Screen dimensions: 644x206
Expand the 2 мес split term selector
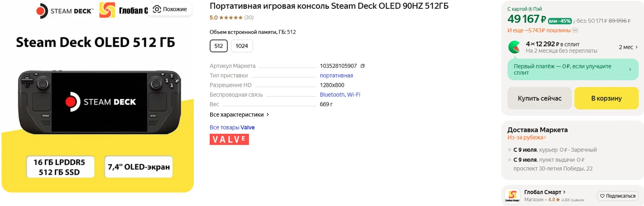[x=628, y=47]
